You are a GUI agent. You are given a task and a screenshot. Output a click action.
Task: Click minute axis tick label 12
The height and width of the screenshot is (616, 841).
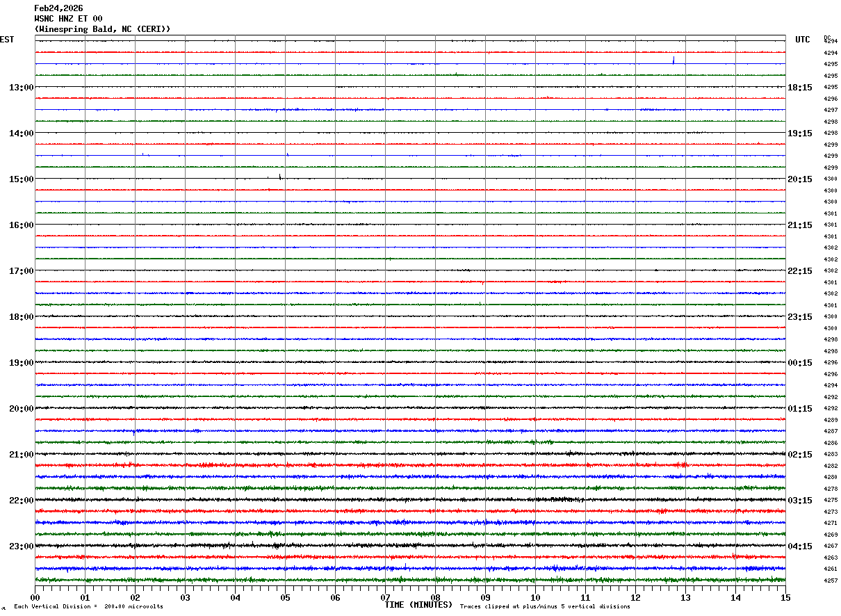pos(635,598)
